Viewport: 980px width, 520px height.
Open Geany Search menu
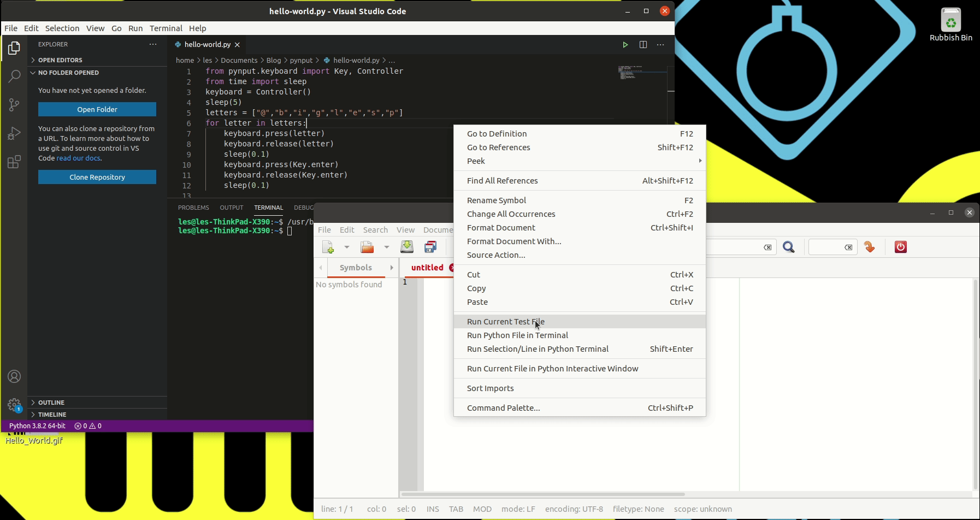point(375,230)
